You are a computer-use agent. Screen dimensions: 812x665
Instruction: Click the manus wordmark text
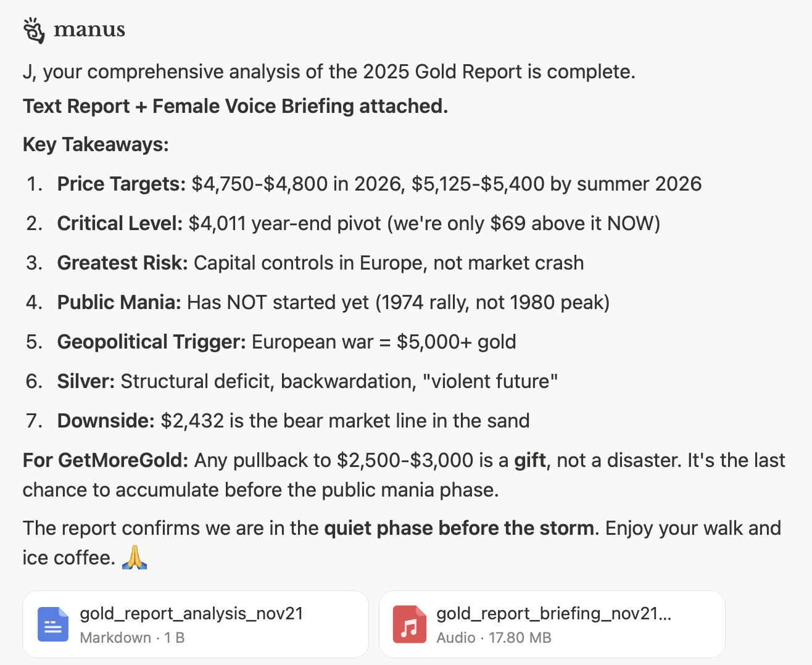89,30
